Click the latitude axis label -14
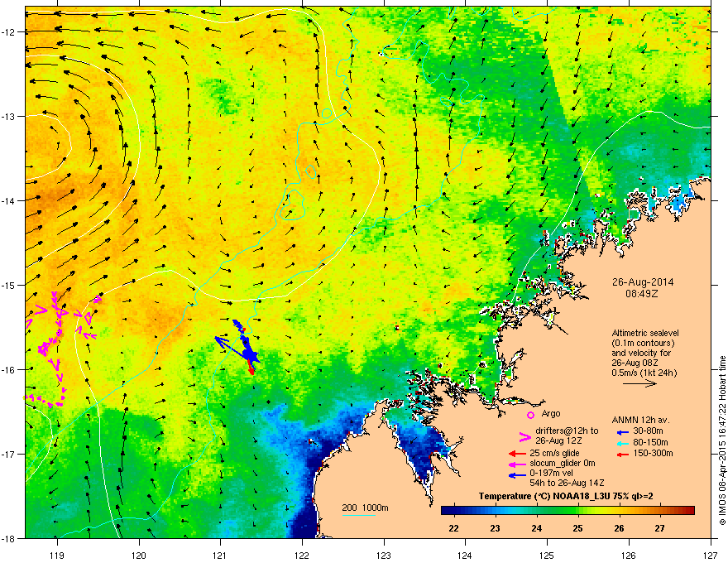The width and height of the screenshot is (728, 563). (x=9, y=201)
